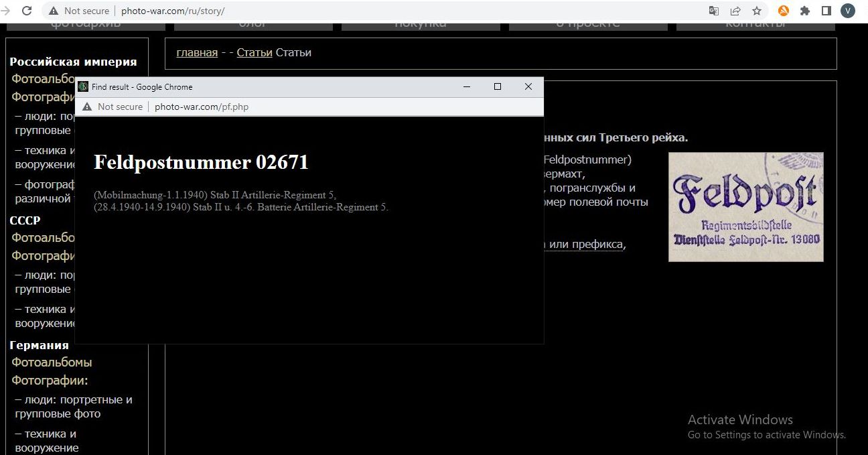868x455 pixels.
Task: Bookmark this tab with the star icon
Action: point(757,11)
